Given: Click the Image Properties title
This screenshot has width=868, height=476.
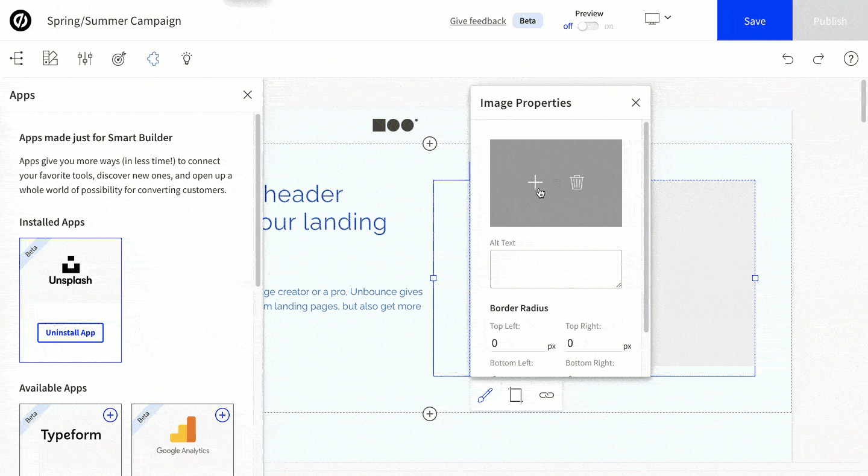Looking at the screenshot, I should 526,103.
